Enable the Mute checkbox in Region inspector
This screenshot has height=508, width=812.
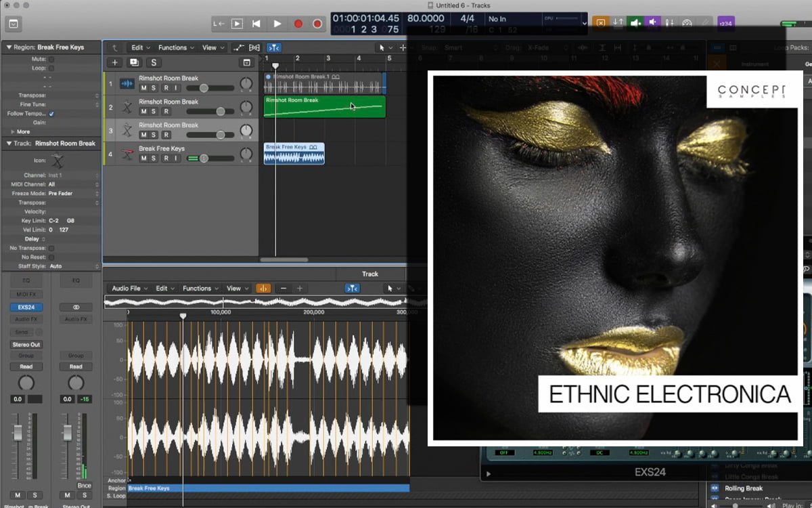[51, 60]
